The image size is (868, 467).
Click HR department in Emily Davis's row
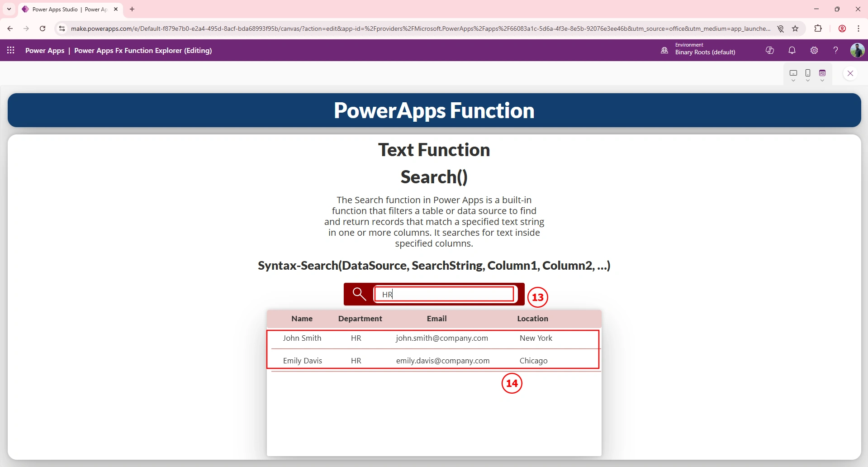click(x=356, y=361)
